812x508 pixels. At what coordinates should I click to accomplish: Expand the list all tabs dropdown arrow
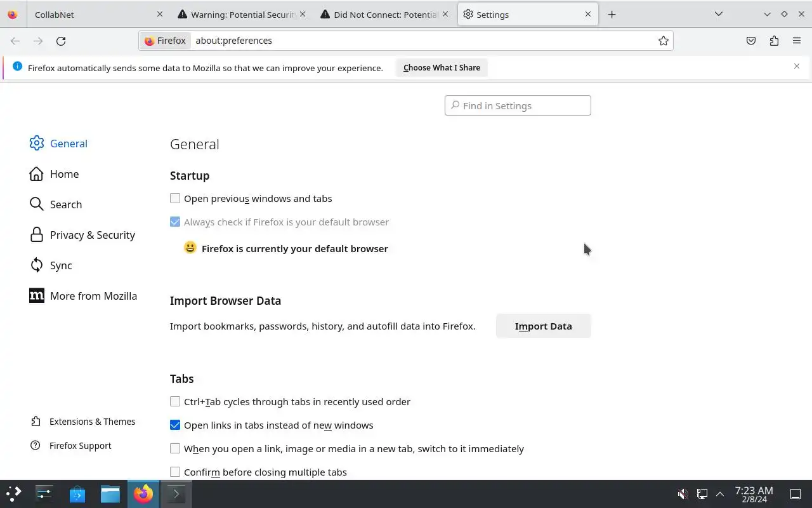(x=718, y=14)
